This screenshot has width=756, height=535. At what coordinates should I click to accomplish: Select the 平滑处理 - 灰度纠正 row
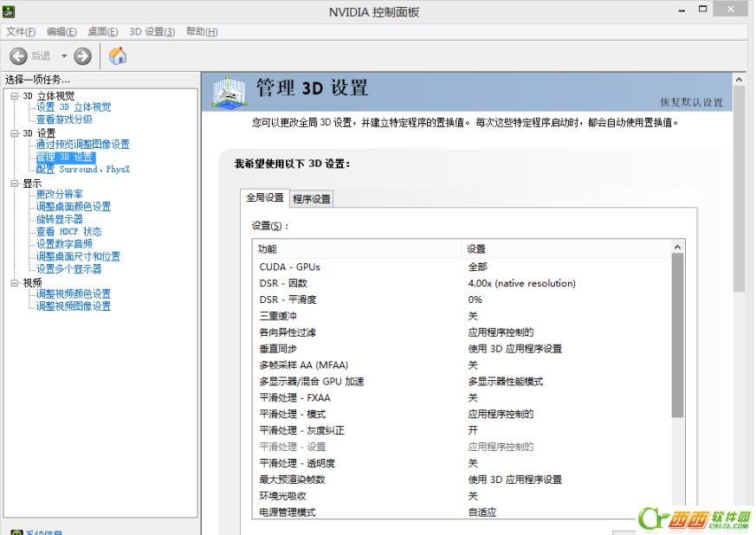(x=462, y=431)
